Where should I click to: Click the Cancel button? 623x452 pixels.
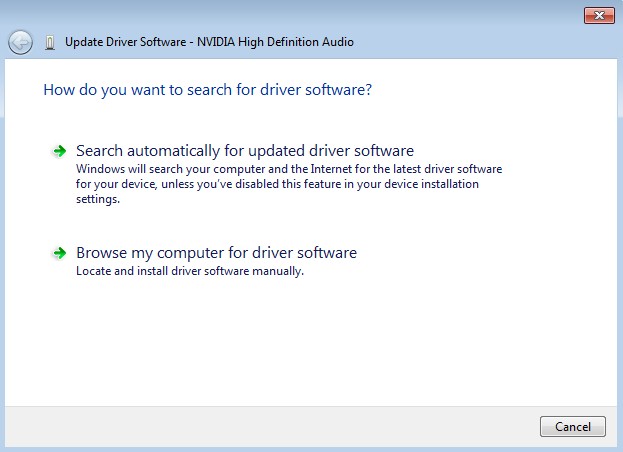tap(573, 427)
